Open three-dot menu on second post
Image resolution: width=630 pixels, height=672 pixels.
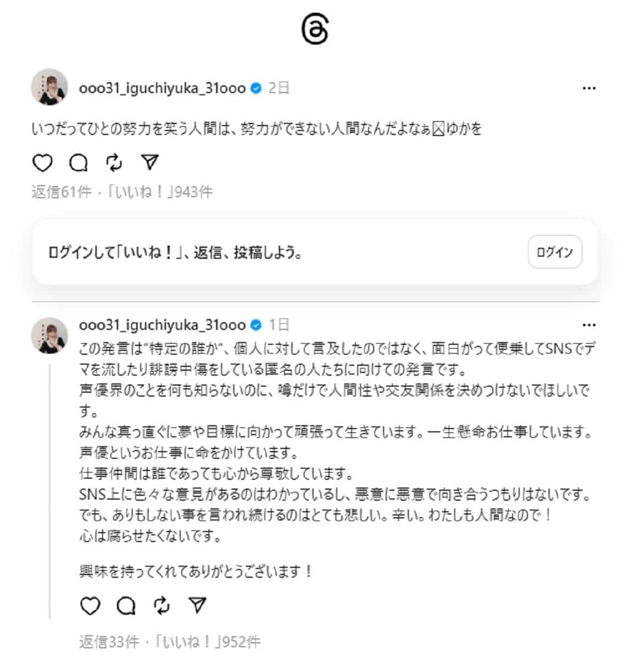589,325
